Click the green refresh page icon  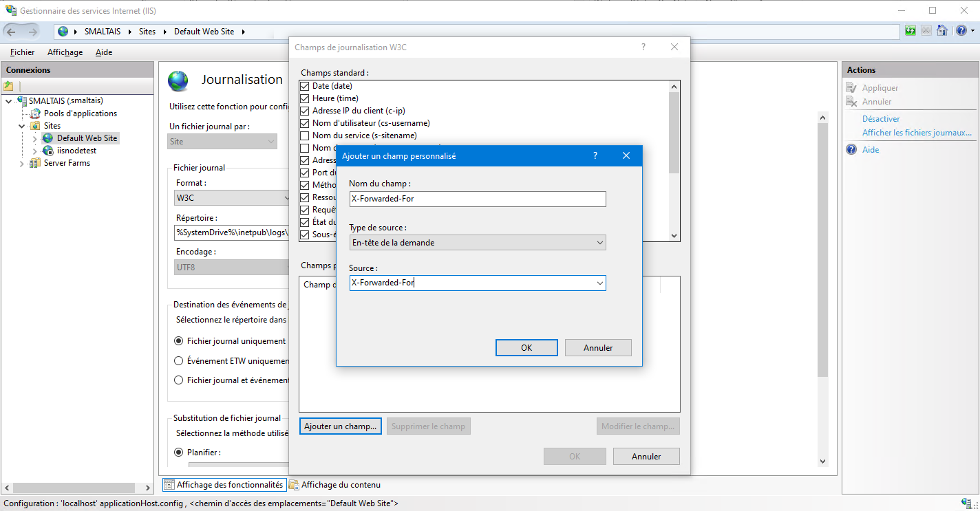point(910,31)
